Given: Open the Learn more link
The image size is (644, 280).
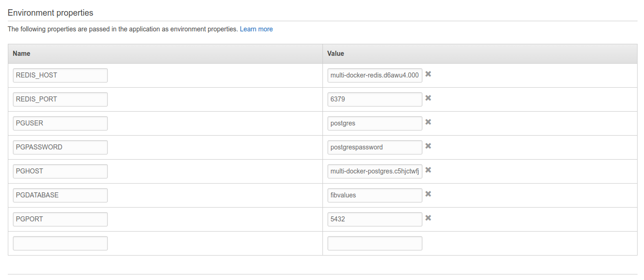Looking at the screenshot, I should click(x=256, y=29).
